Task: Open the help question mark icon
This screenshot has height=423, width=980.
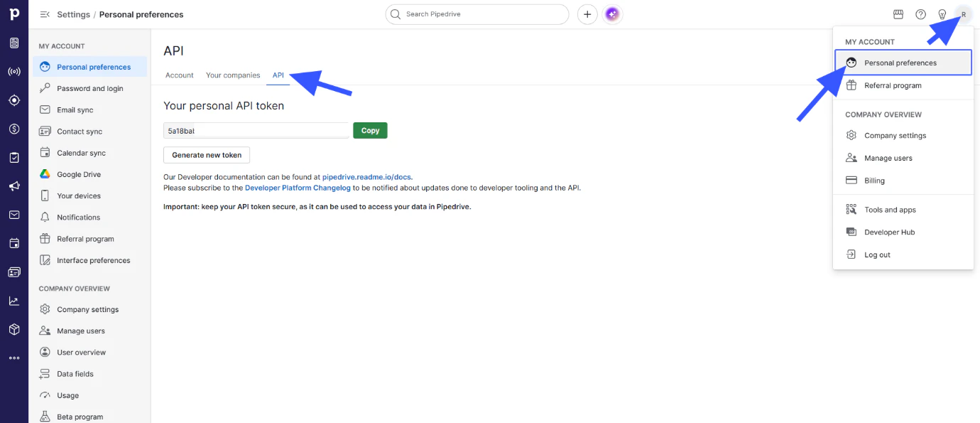Action: tap(920, 14)
